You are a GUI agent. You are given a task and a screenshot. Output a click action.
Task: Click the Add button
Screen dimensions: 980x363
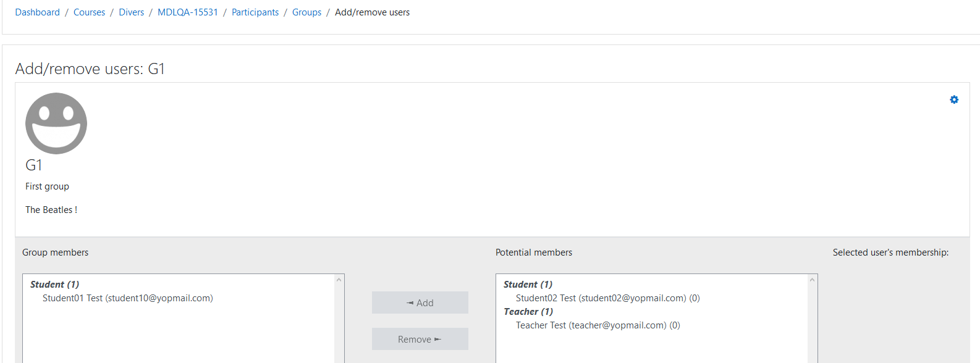pyautogui.click(x=420, y=302)
